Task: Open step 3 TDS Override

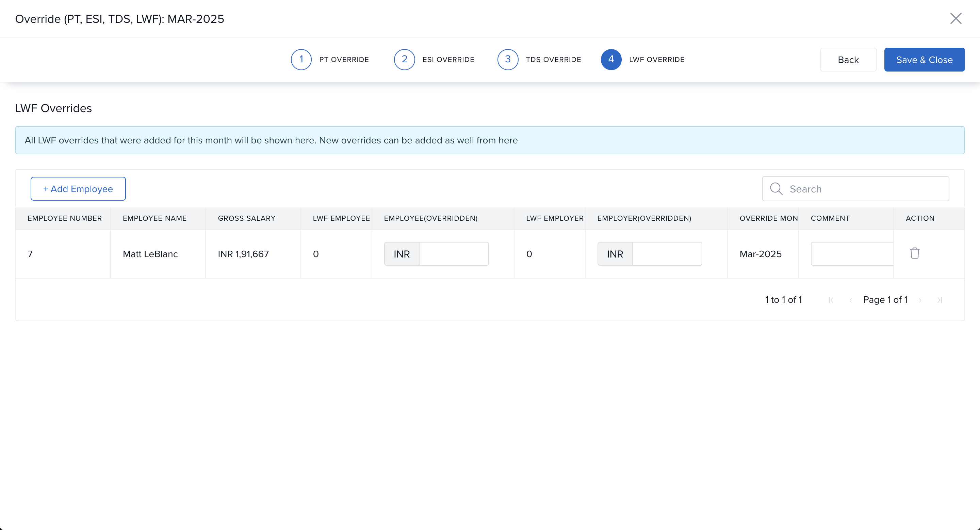Action: click(x=508, y=59)
